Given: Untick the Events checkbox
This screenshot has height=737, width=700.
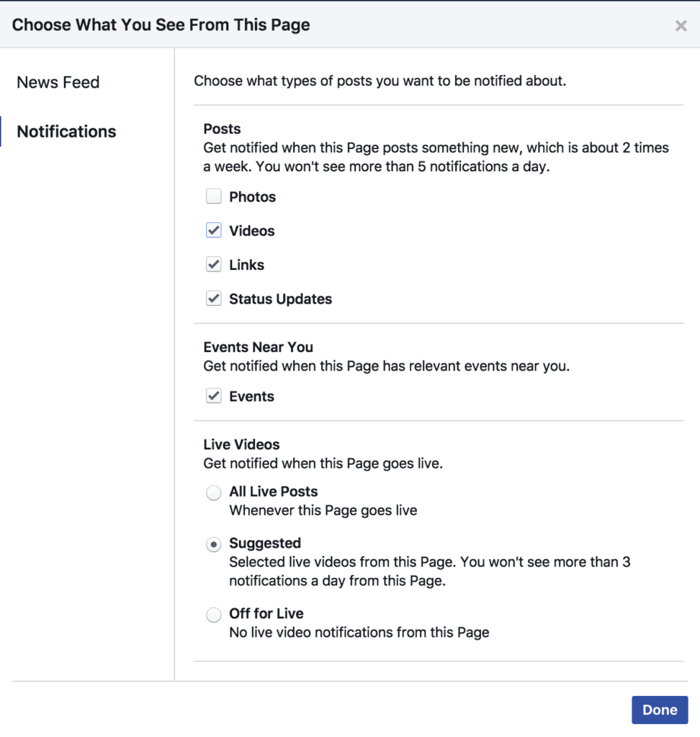Looking at the screenshot, I should tap(214, 396).
